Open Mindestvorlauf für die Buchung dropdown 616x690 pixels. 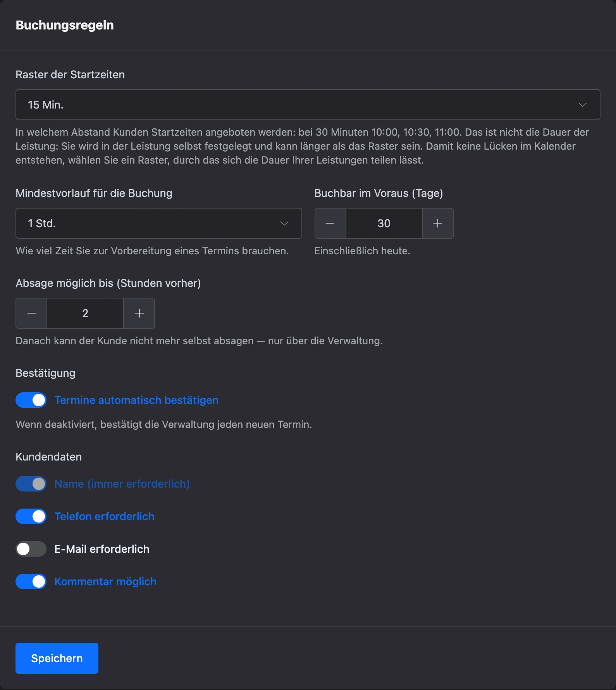pyautogui.click(x=159, y=223)
